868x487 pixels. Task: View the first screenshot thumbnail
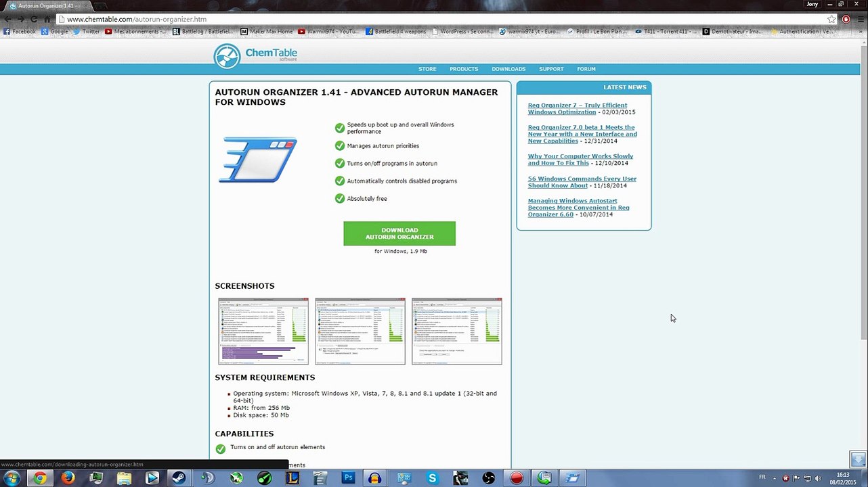click(x=263, y=331)
